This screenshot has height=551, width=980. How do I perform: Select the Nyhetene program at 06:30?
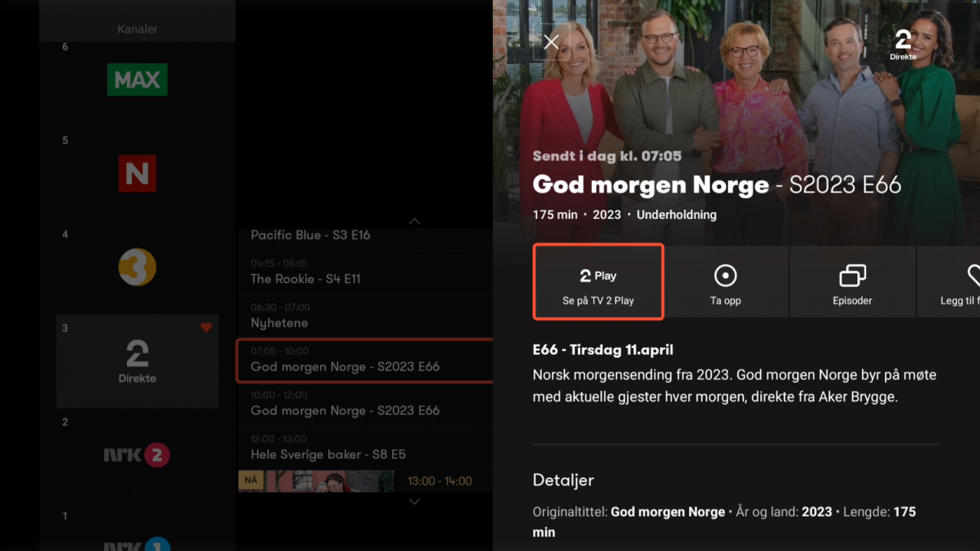coord(364,316)
